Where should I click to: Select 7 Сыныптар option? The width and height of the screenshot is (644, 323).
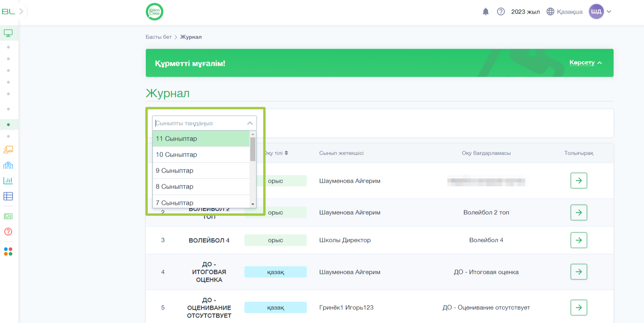[x=201, y=202]
